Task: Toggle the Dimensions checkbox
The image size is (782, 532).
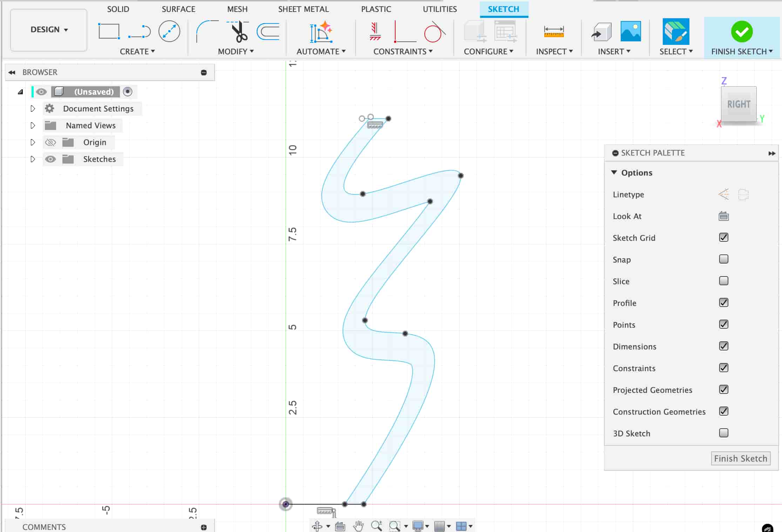Action: pos(723,346)
